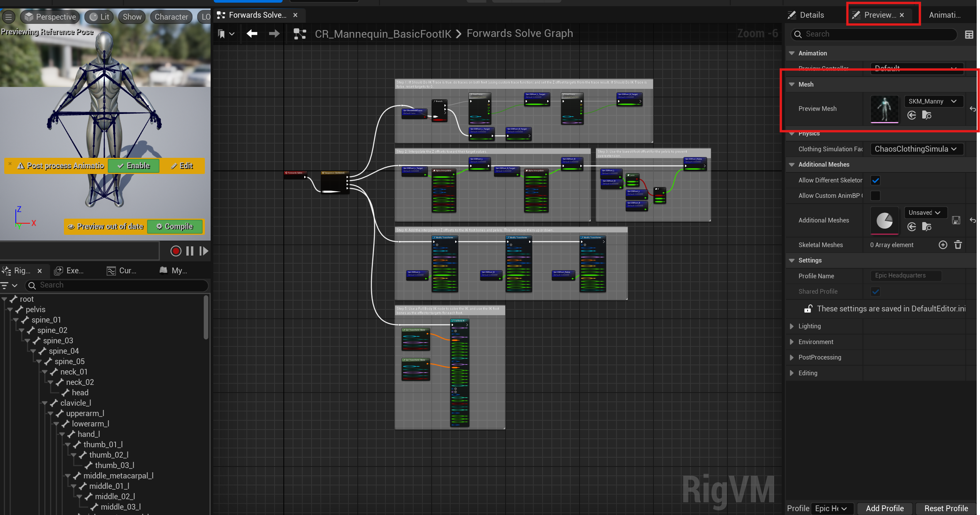Switch to the Details tab

coord(806,15)
